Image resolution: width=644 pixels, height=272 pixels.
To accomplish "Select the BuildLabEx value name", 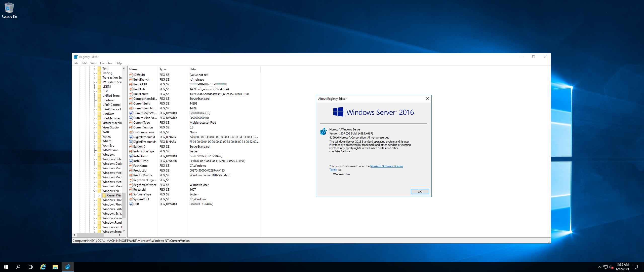I will (141, 94).
